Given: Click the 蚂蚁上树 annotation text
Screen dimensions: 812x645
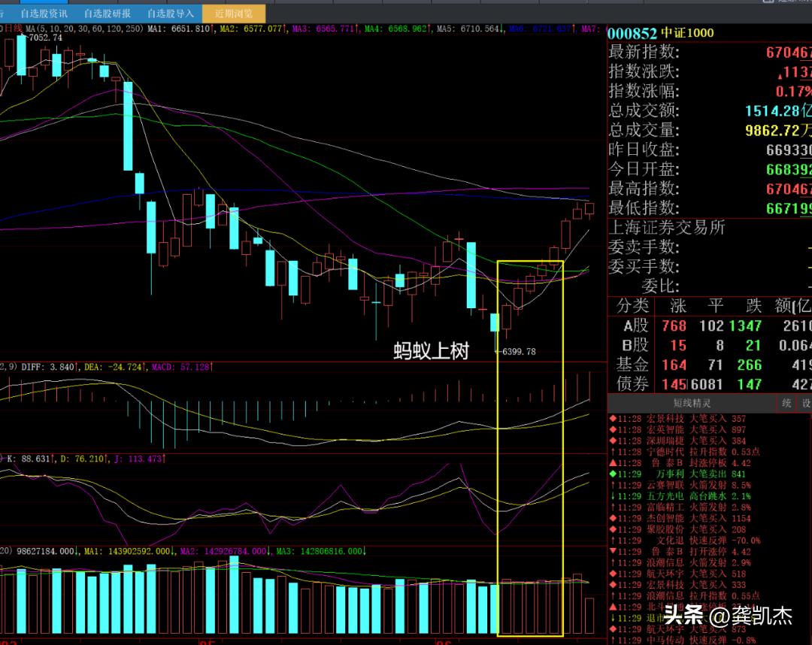Looking at the screenshot, I should tap(431, 351).
